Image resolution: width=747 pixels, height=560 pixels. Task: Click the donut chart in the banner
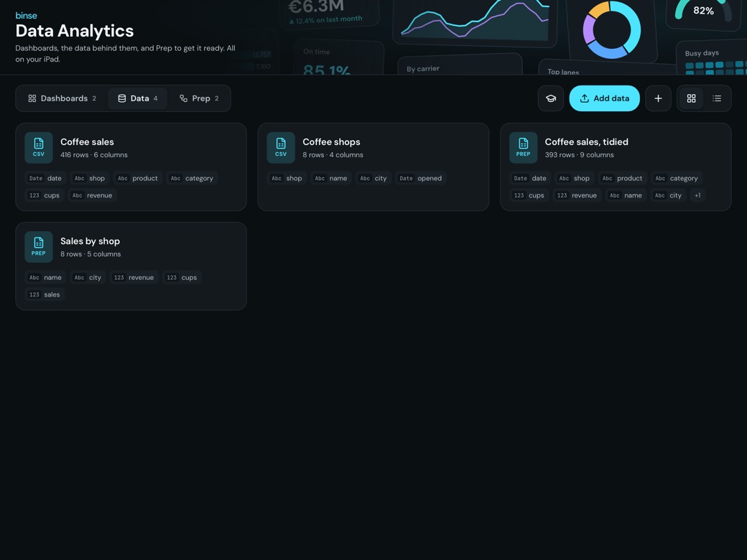(612, 30)
